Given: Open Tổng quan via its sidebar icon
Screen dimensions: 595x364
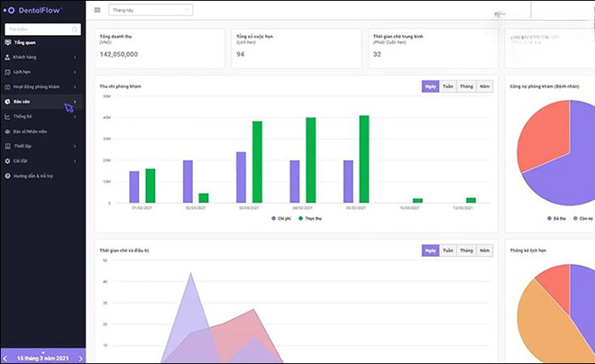Looking at the screenshot, I should coord(7,42).
